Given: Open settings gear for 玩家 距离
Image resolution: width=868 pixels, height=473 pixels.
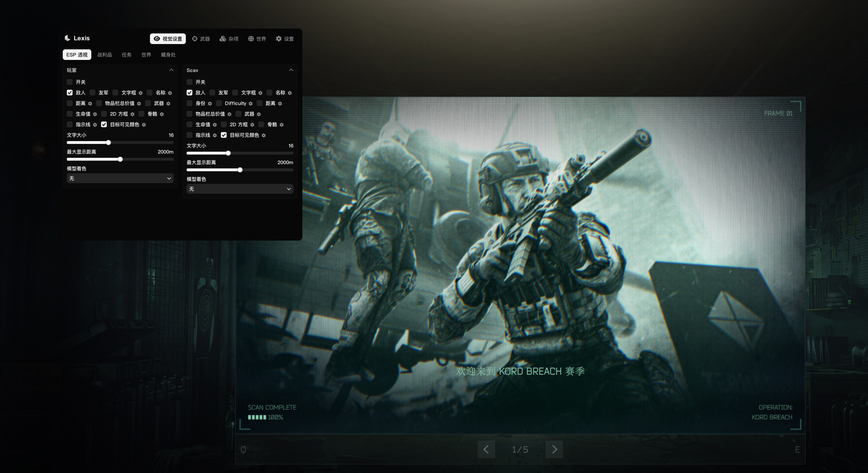Looking at the screenshot, I should [90, 104].
